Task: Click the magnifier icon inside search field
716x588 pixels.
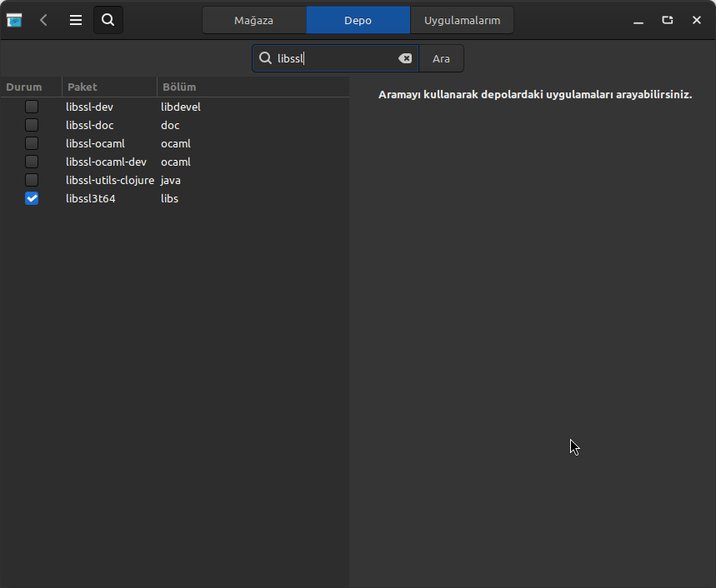Action: (x=266, y=58)
